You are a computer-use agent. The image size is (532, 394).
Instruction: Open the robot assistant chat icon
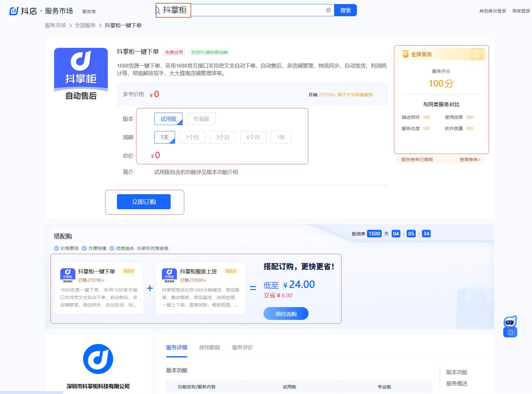[510, 321]
